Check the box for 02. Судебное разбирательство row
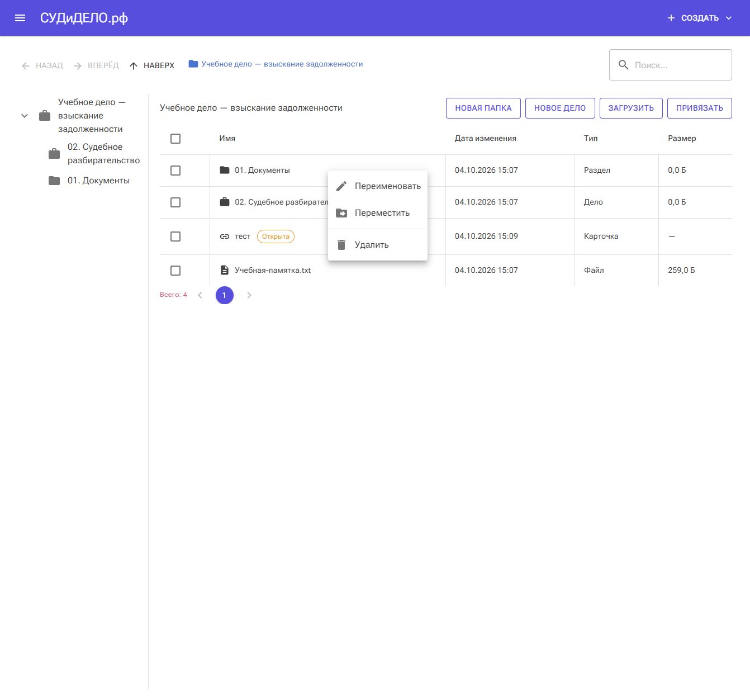750x700 pixels. click(x=175, y=202)
